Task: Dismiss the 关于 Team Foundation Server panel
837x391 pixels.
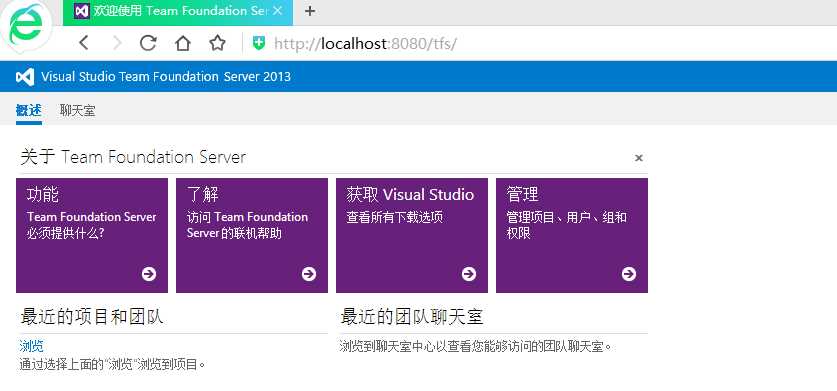Action: pyautogui.click(x=638, y=158)
